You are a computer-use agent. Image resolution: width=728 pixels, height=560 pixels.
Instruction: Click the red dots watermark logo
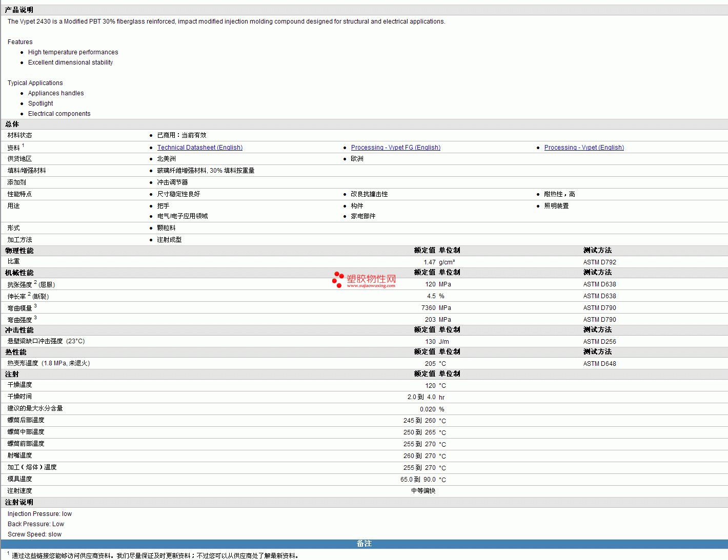pos(338,279)
